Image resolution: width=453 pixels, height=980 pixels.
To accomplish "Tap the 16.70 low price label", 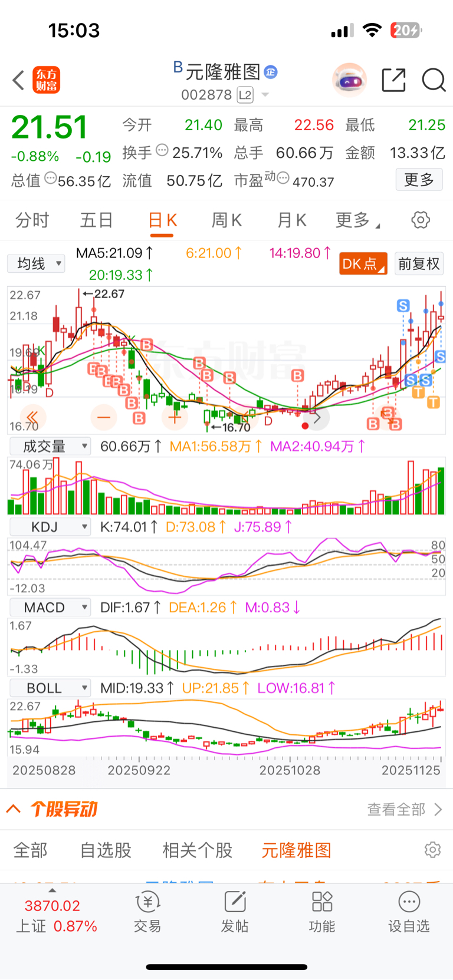I will [236, 428].
